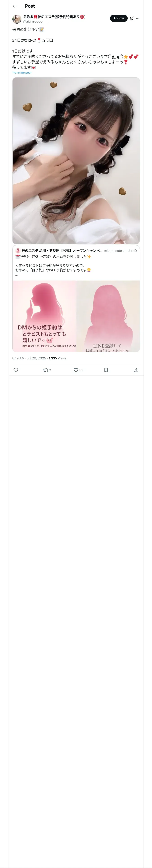Open the main selfie photo
The image size is (152, 868).
(76, 161)
